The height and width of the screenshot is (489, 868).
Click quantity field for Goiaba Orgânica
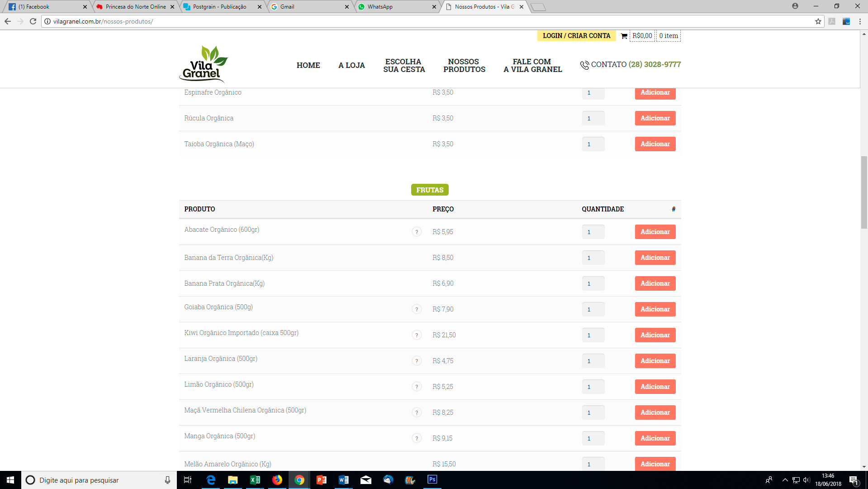(593, 309)
